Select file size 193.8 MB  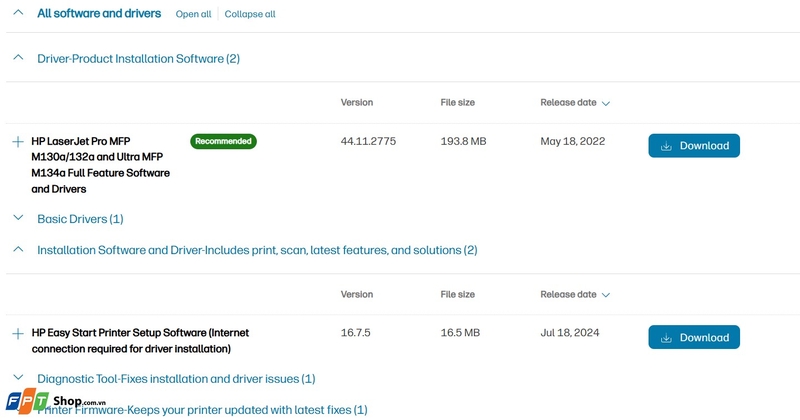[x=463, y=141]
